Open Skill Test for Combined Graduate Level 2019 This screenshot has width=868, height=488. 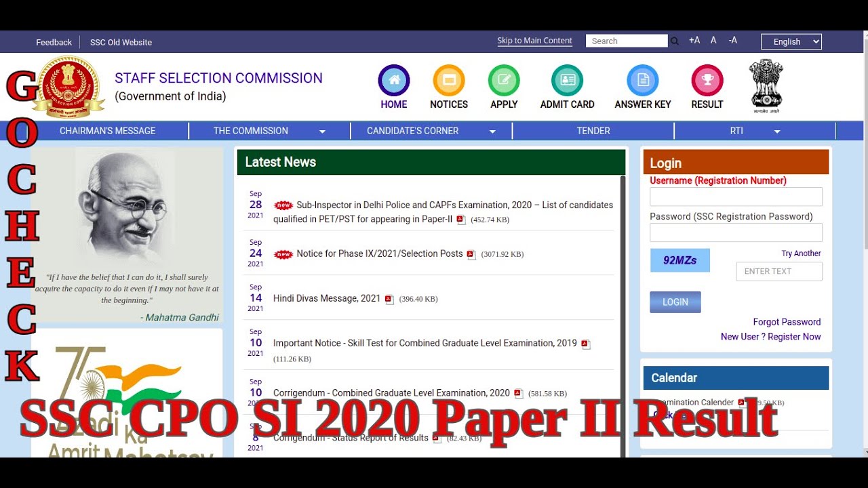coord(425,343)
